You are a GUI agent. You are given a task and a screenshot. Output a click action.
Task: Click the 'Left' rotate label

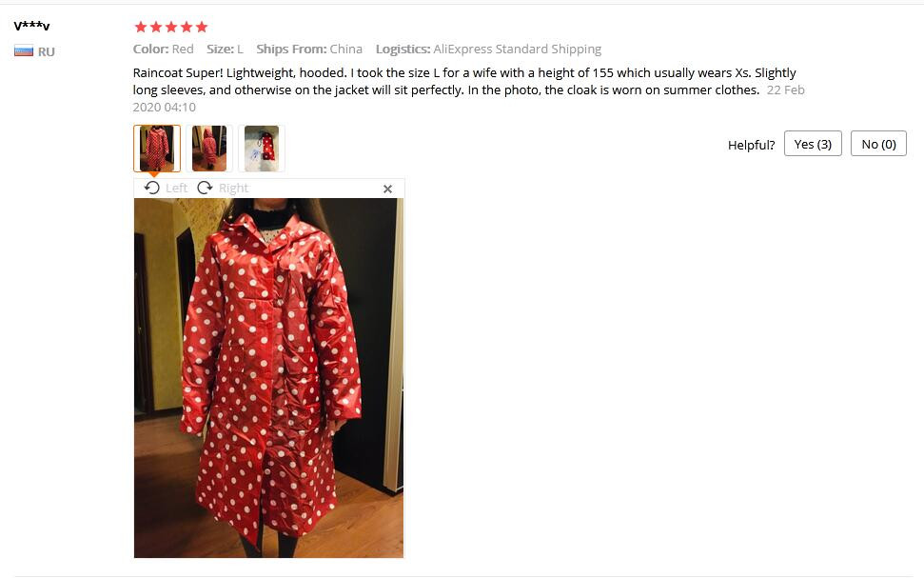coord(176,189)
